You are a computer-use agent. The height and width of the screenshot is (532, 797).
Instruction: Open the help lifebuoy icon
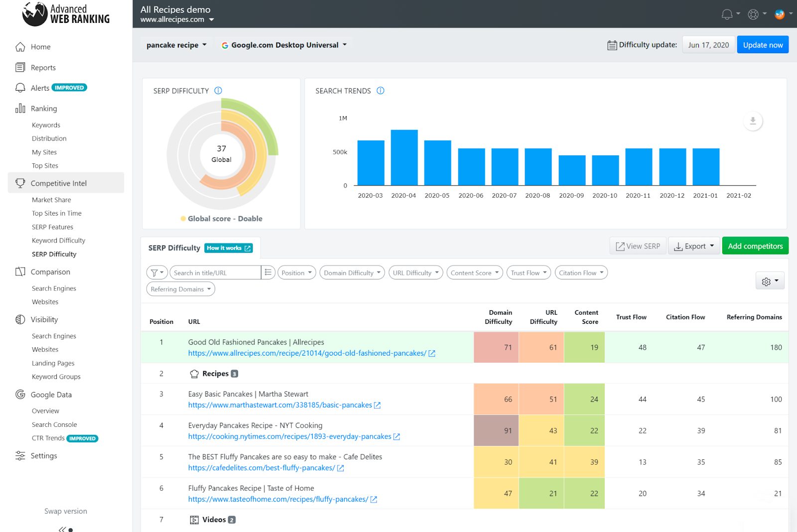click(x=753, y=14)
